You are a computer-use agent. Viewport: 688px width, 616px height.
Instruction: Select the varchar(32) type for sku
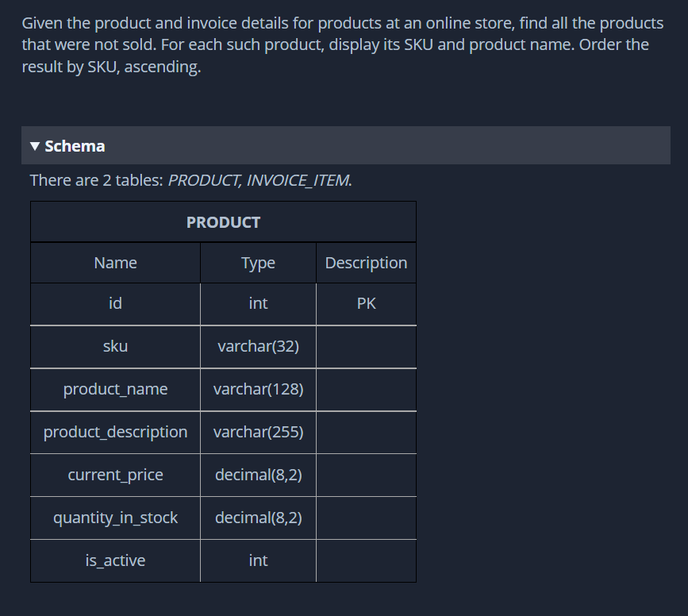click(x=258, y=346)
